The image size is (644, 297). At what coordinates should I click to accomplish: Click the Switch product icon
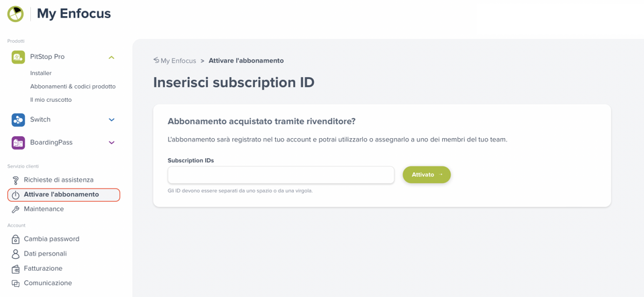pyautogui.click(x=18, y=120)
